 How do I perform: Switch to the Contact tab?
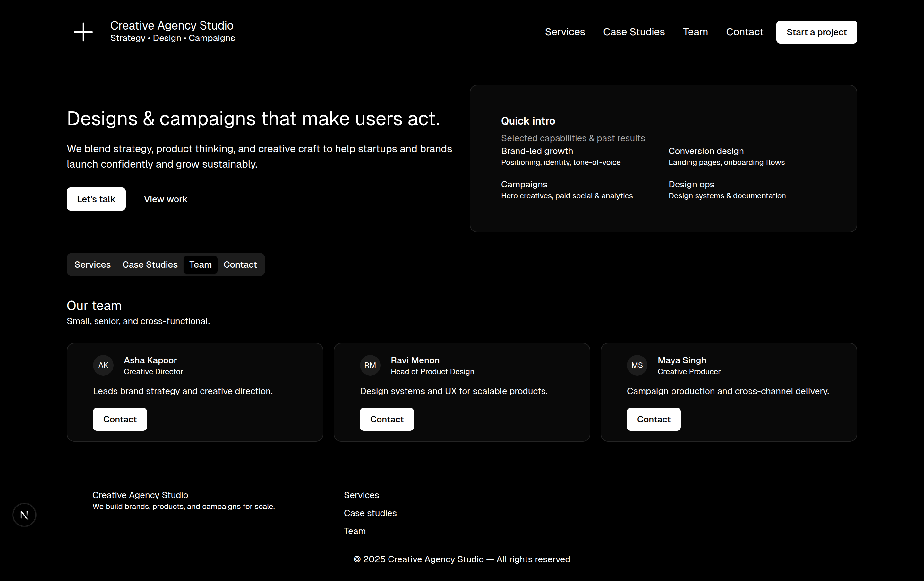[x=240, y=264]
